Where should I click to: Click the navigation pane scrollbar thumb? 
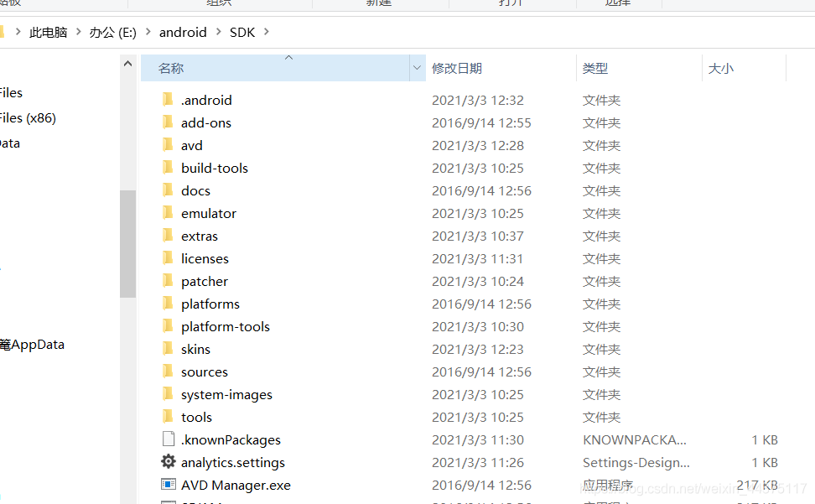click(x=127, y=244)
